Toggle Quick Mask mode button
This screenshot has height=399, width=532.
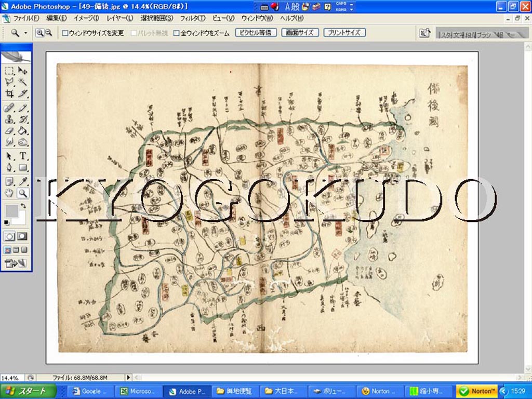(22, 236)
